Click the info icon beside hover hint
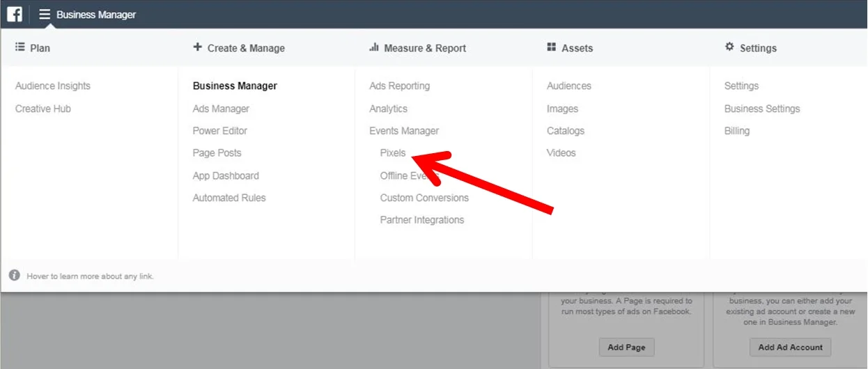Image resolution: width=868 pixels, height=369 pixels. coord(15,276)
